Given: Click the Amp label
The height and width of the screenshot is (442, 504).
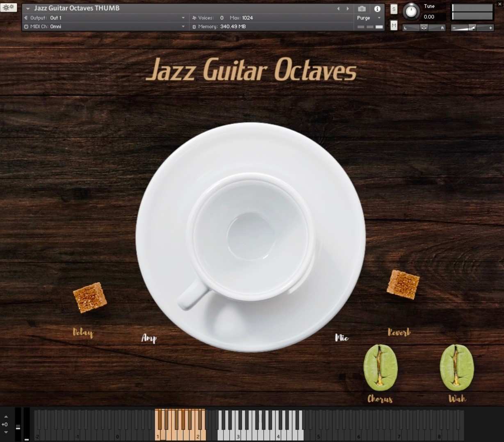Looking at the screenshot, I should [149, 338].
